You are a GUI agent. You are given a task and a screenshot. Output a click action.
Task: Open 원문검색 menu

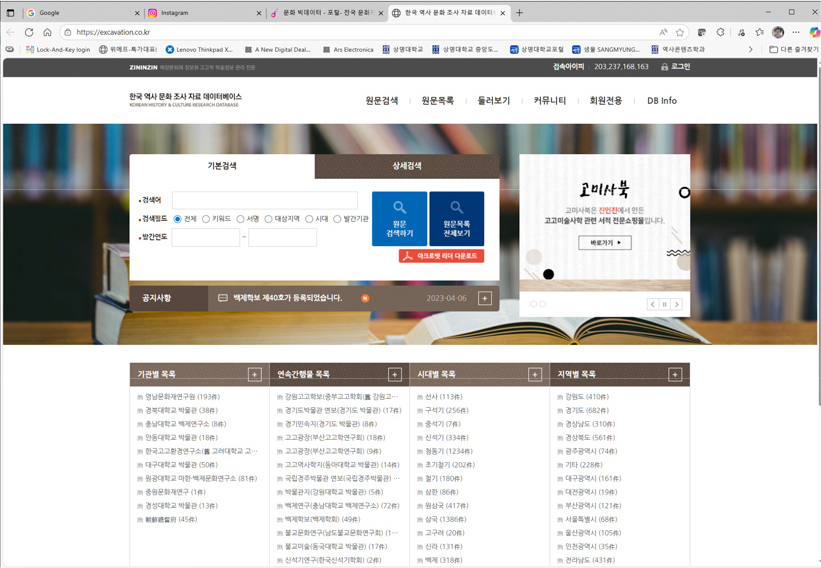pos(382,101)
